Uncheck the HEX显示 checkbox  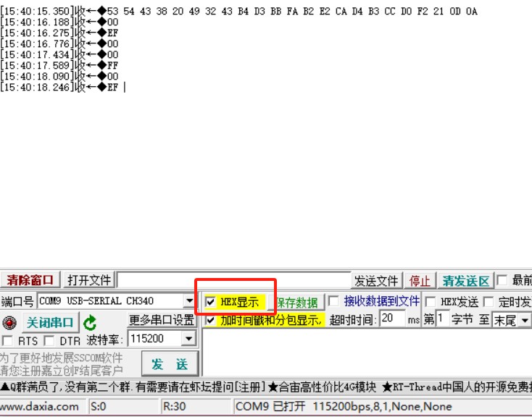(210, 301)
